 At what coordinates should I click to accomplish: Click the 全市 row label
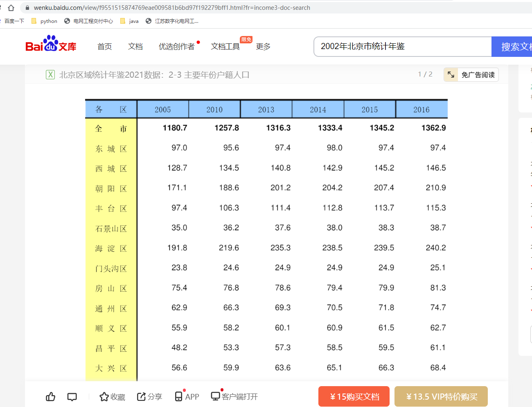tap(111, 129)
